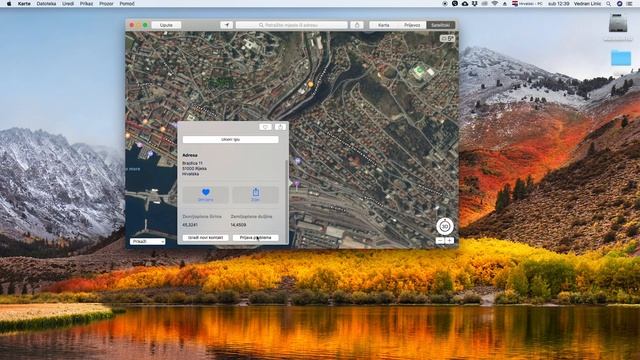
Task: Add location to favorites with heart icon
Action: click(x=206, y=195)
